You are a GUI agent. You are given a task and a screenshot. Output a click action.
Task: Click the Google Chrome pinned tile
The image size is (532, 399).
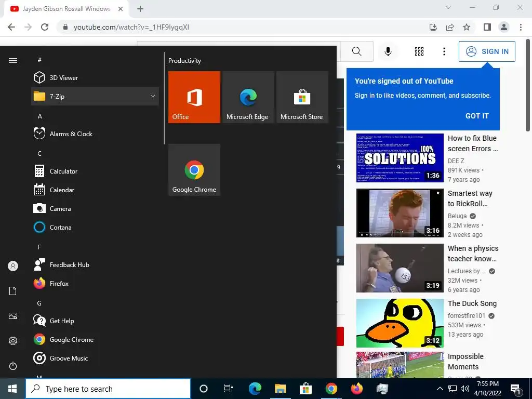[194, 170]
